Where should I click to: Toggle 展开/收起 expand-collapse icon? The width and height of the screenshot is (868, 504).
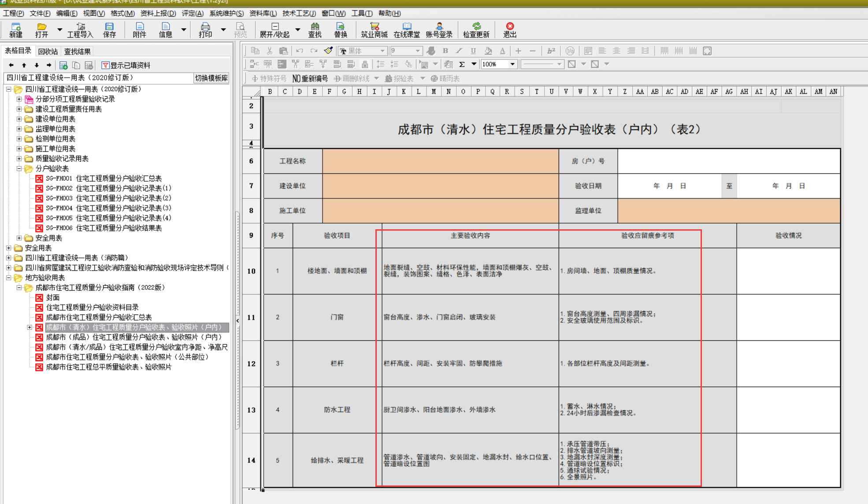[274, 30]
